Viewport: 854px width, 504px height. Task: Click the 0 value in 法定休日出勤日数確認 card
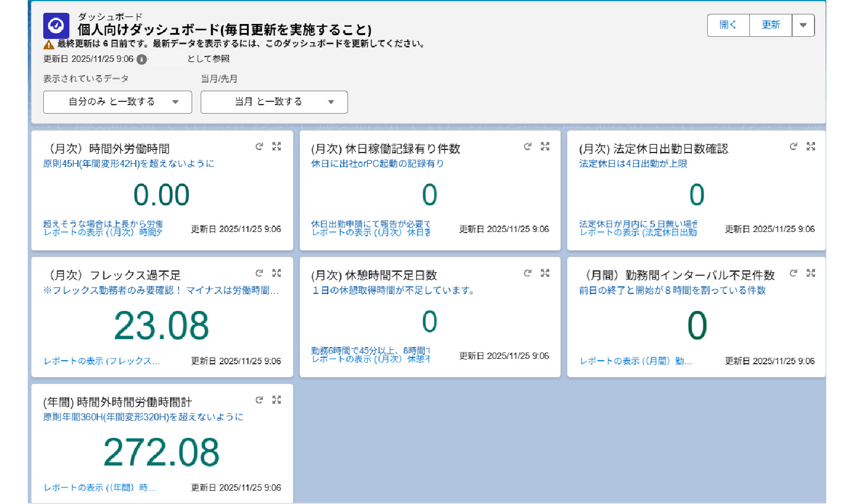click(x=697, y=195)
